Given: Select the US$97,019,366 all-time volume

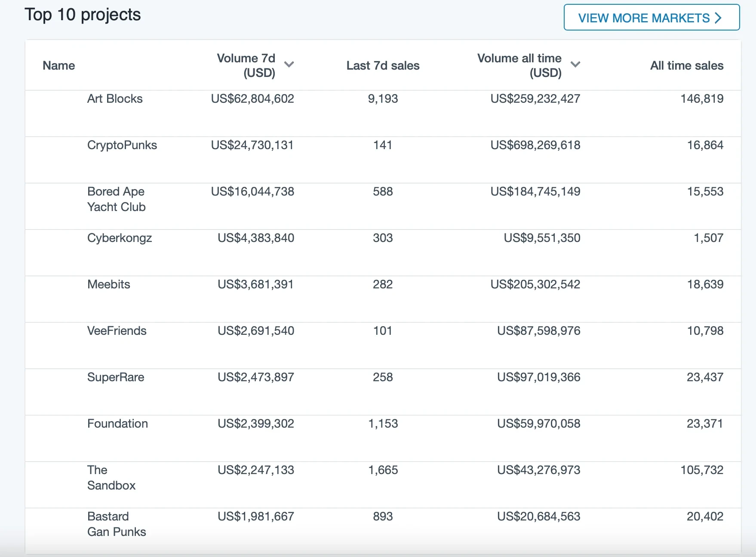Looking at the screenshot, I should click(x=539, y=377).
